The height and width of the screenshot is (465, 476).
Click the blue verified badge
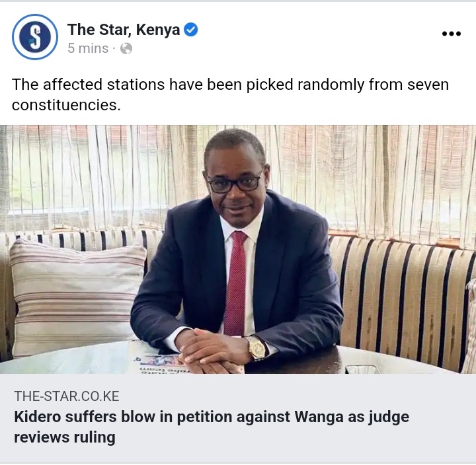pos(191,30)
